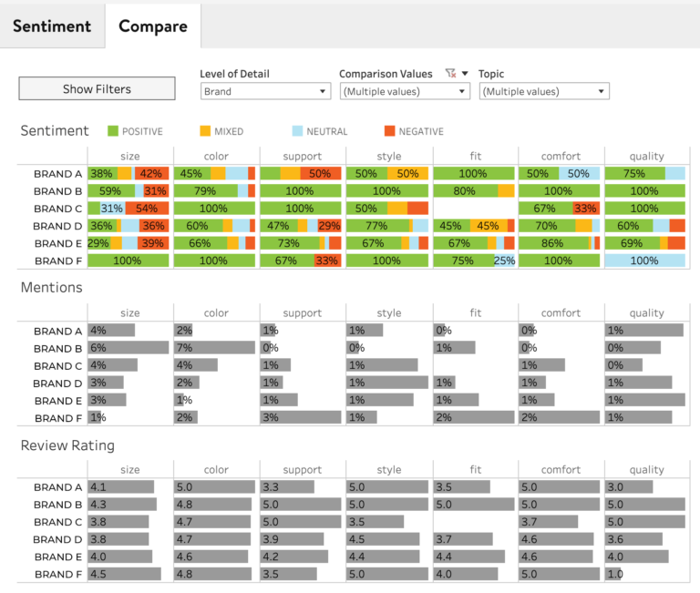This screenshot has height=593, width=700.
Task: Open the Level of Detail Brand dropdown
Action: point(265,91)
